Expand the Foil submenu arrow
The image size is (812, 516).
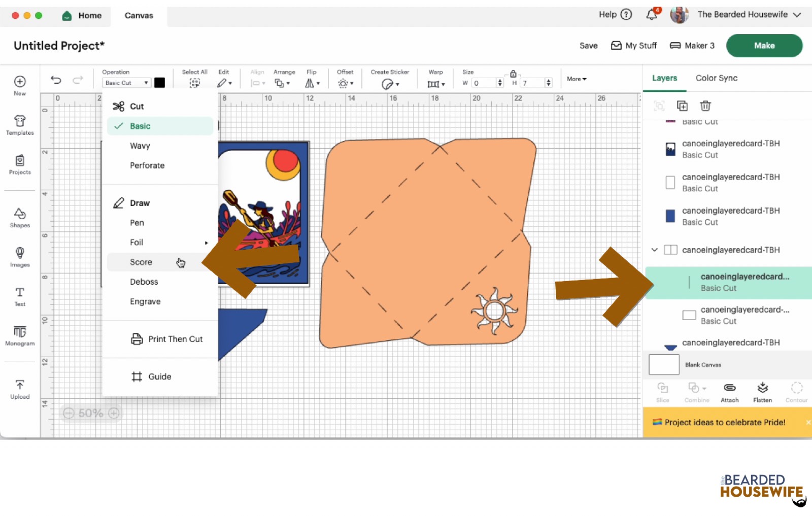(x=206, y=243)
